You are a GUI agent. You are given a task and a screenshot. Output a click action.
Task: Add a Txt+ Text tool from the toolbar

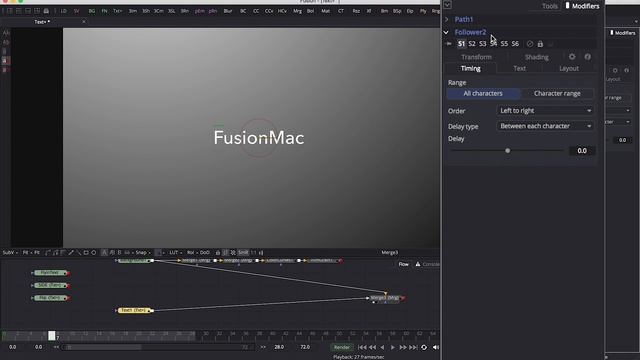118,11
